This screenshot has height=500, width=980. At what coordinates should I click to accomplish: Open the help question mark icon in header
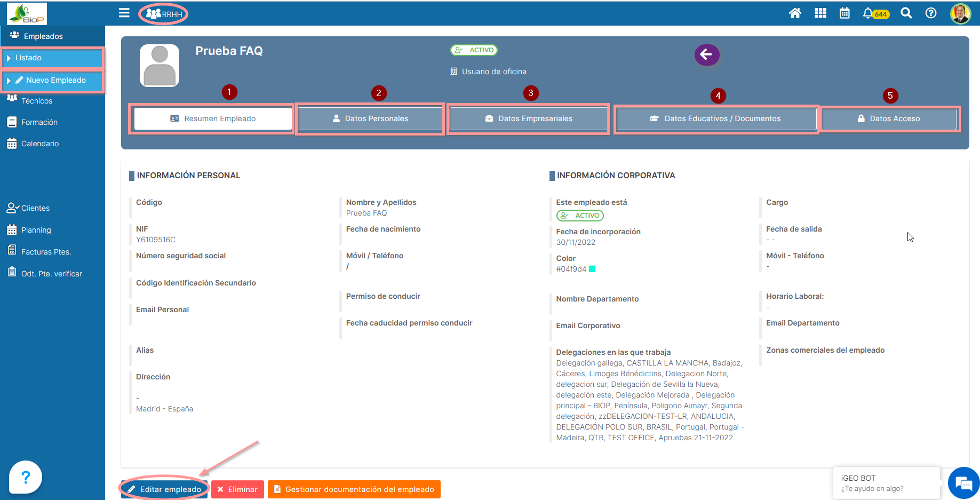[x=931, y=13]
